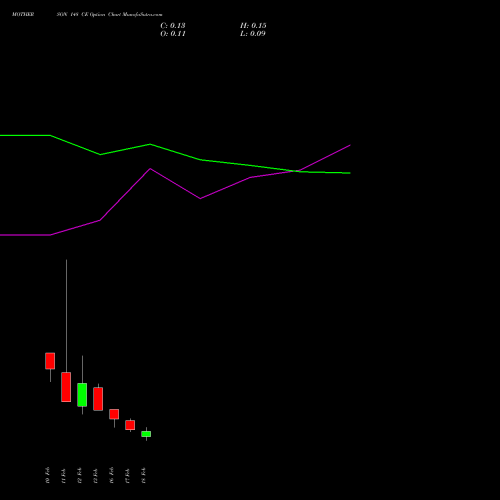This screenshot has height=500, width=500.
Task: Select the red candle above 16 Feb
Action: tap(114, 414)
